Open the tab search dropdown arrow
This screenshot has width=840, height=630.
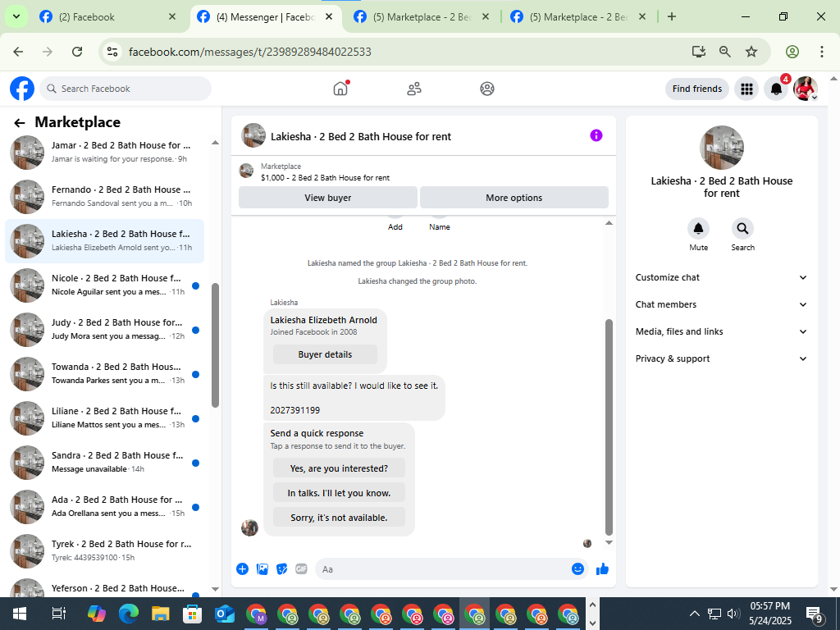[x=16, y=16]
